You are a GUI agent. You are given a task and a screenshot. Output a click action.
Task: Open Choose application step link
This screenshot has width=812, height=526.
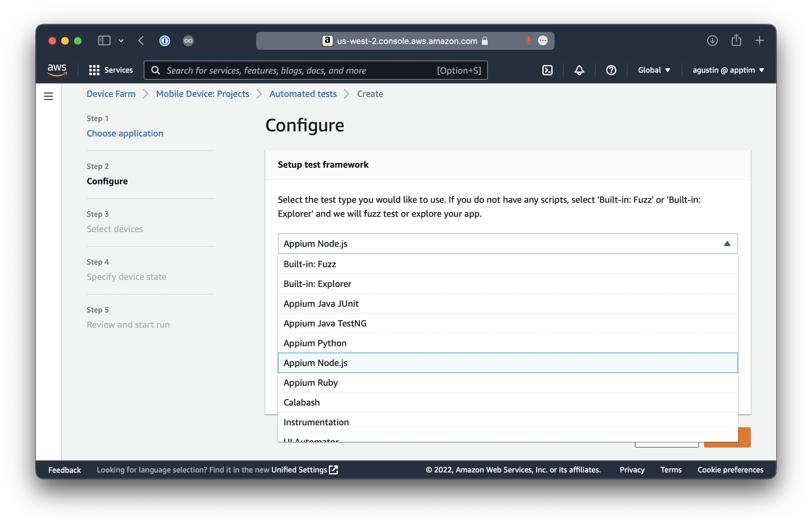click(x=125, y=133)
